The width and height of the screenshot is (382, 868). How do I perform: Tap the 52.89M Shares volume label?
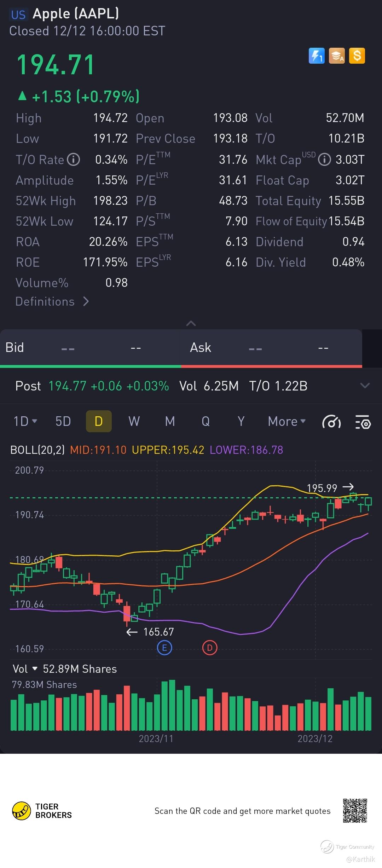tap(80, 669)
